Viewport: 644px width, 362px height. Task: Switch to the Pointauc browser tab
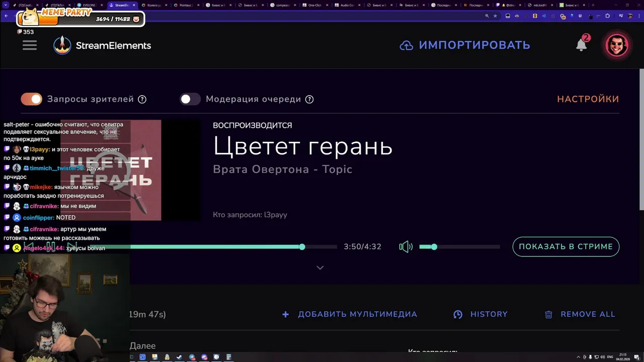pyautogui.click(x=186, y=5)
